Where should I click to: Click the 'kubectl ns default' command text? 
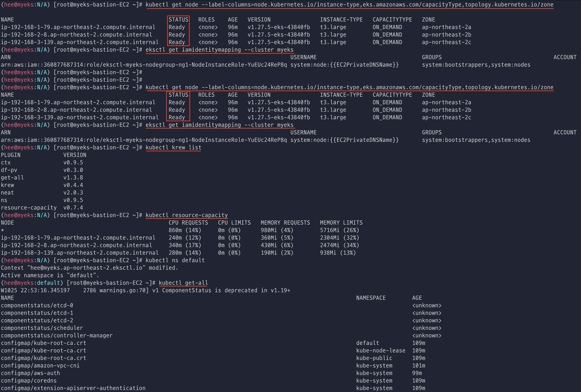click(175, 260)
